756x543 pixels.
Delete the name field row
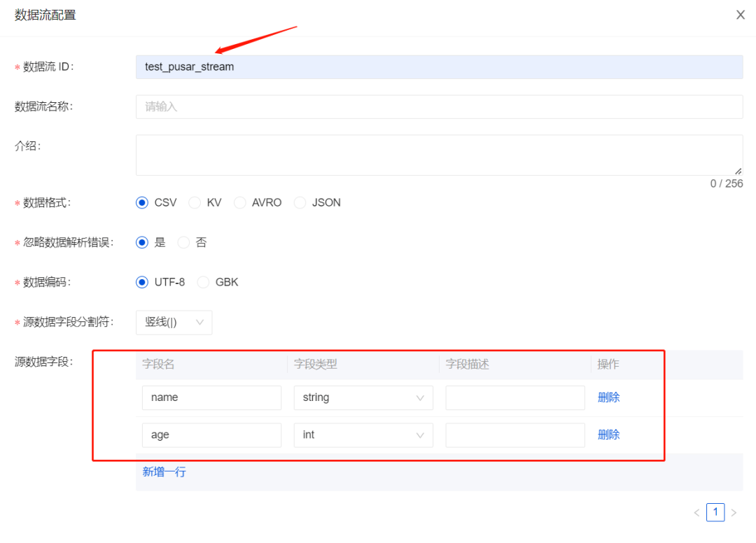point(608,397)
